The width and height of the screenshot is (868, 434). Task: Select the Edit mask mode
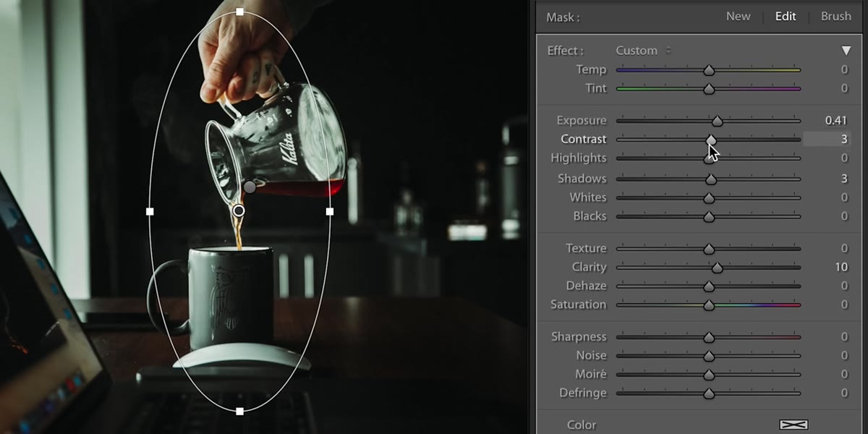pos(786,16)
